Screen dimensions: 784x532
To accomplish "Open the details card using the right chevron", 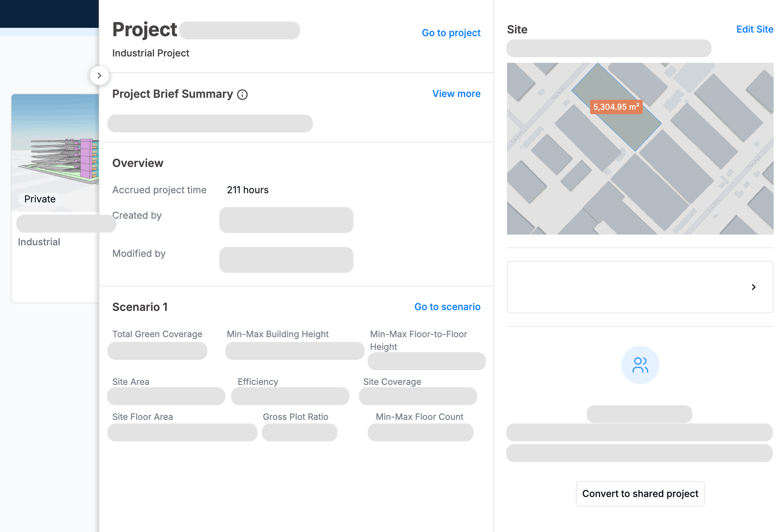I will [753, 287].
